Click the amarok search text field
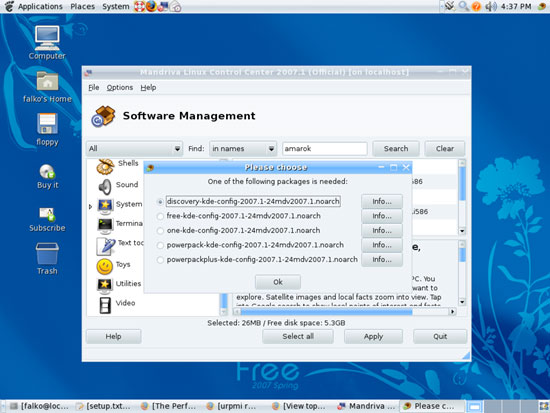550x413 pixels. (x=325, y=149)
